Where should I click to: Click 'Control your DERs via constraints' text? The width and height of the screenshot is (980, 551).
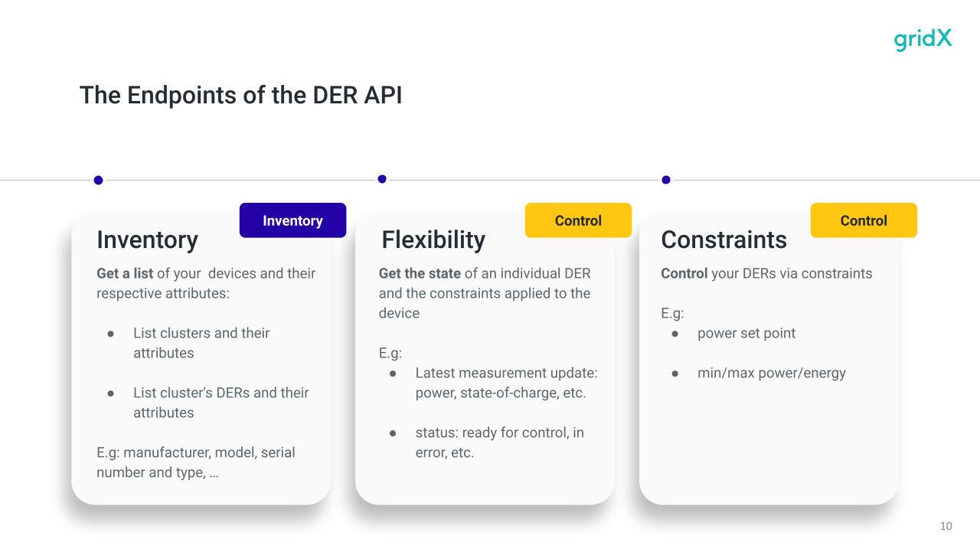tap(766, 273)
